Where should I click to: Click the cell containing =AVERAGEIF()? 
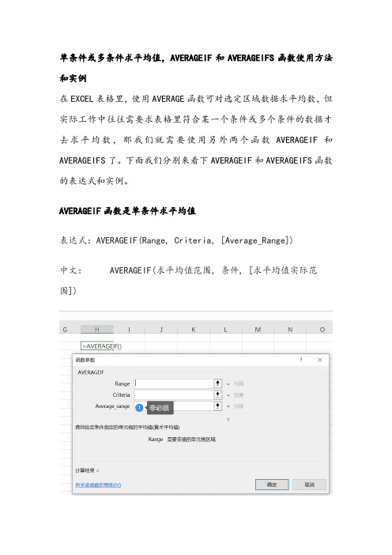[97, 346]
